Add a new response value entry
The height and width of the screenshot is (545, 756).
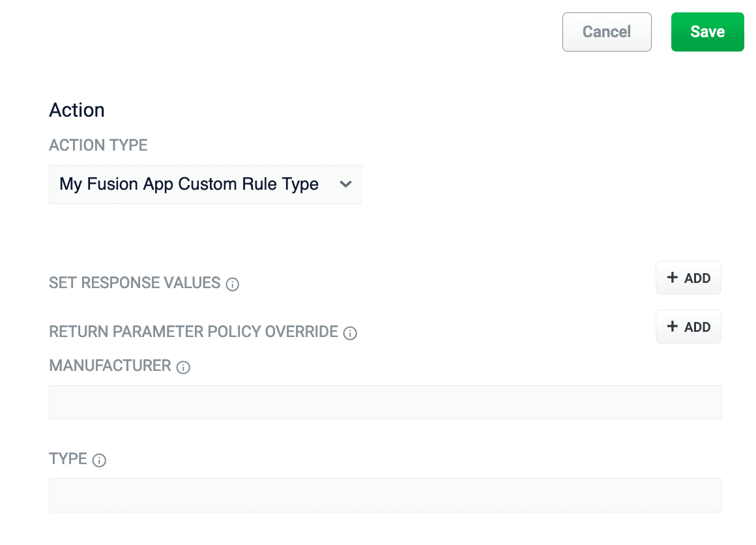point(688,278)
